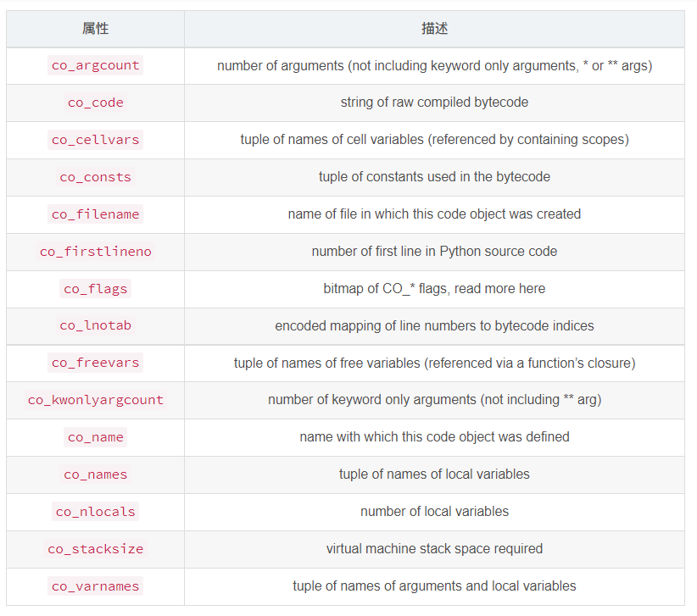Click the co_freevars code label
The height and width of the screenshot is (616, 697).
coord(95,363)
